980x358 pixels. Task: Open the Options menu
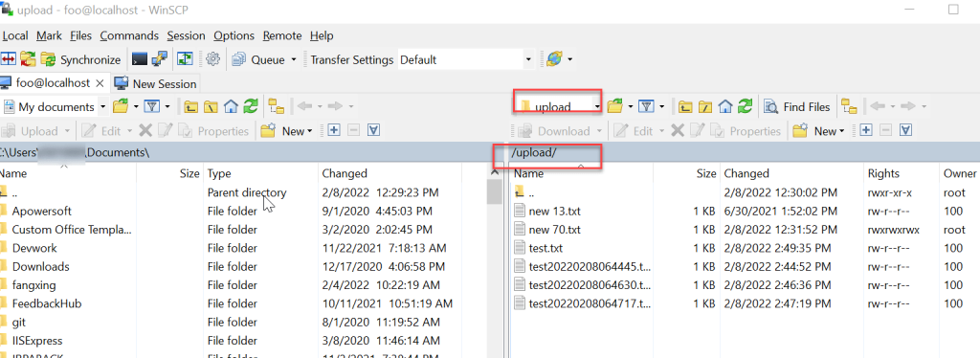click(x=234, y=35)
